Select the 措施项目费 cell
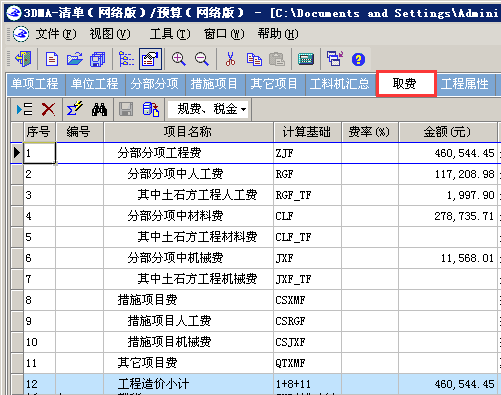Screen dimensions: 501x395 [x=188, y=300]
